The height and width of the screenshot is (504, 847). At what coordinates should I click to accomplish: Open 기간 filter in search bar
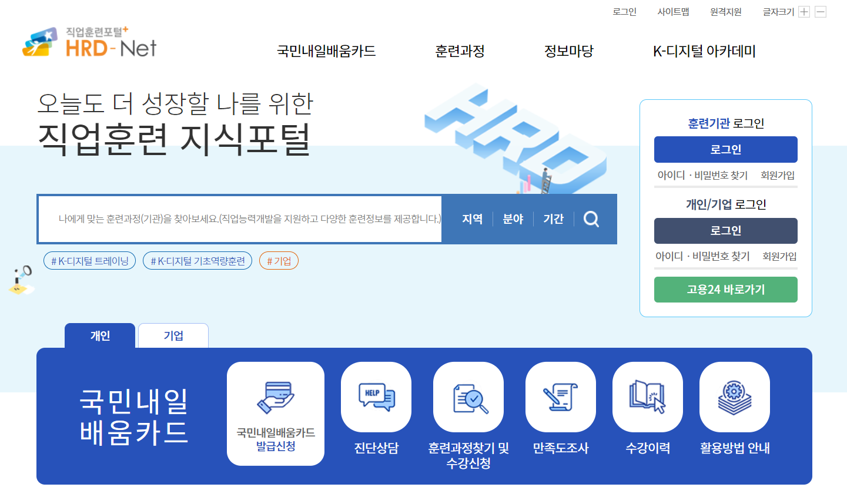(x=554, y=219)
